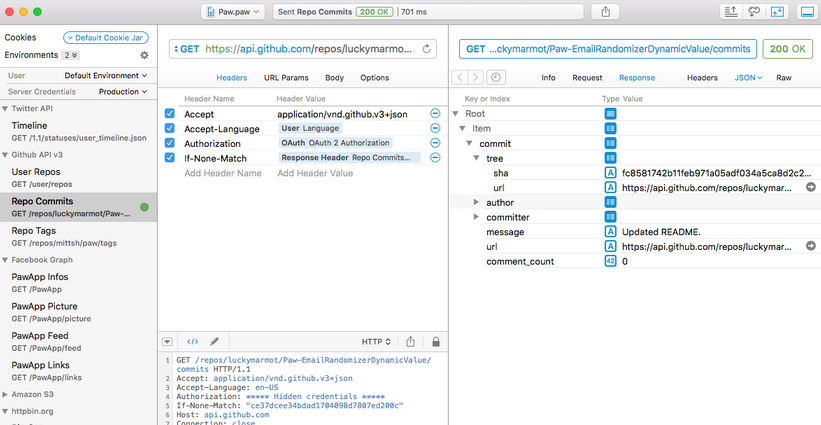Open the Info tab in response pane
Viewport: 821px width, 425px height.
tap(548, 77)
